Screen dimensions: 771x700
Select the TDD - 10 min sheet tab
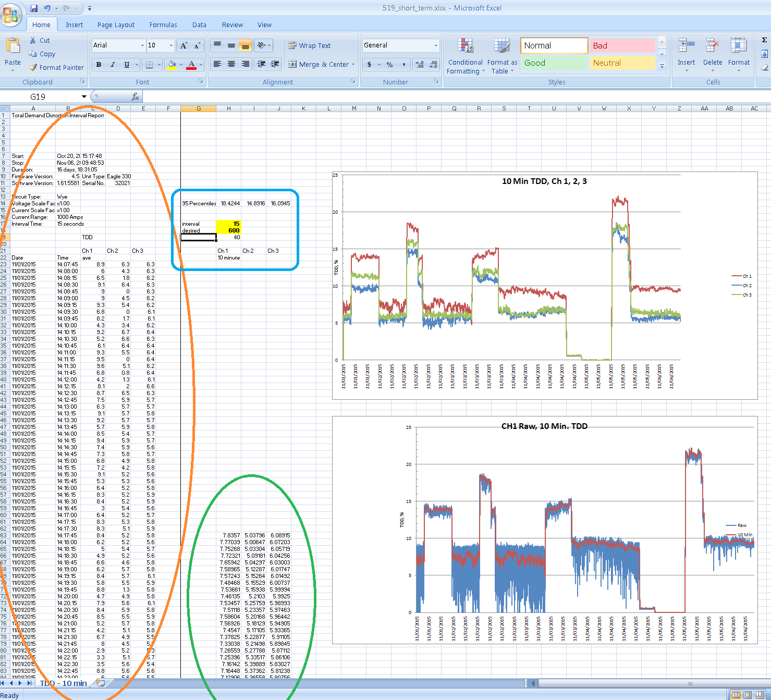point(64,683)
